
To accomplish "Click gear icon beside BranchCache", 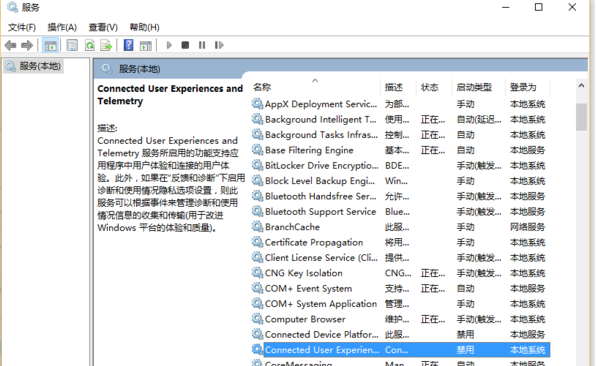I will pyautogui.click(x=257, y=227).
